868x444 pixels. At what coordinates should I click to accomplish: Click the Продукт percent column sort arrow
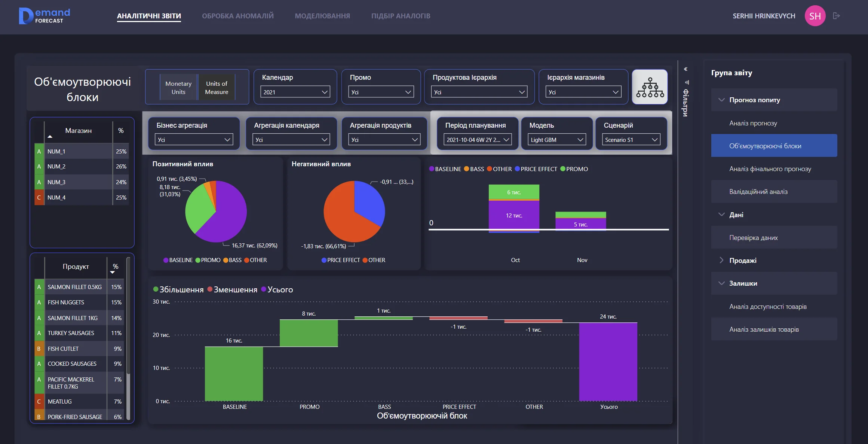click(113, 273)
